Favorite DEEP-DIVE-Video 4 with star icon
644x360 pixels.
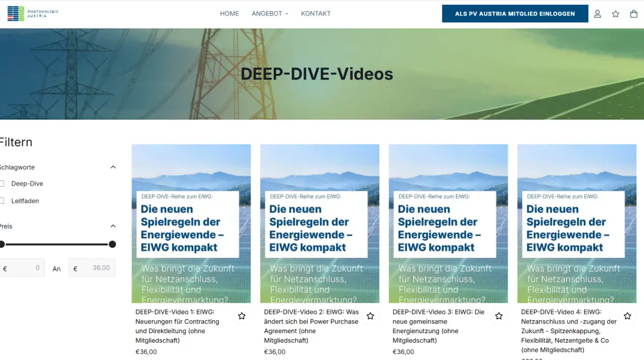(627, 316)
